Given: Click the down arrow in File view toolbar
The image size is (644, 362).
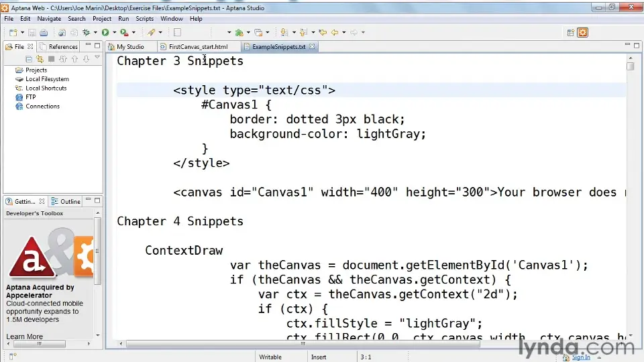Looking at the screenshot, I should (x=86, y=59).
